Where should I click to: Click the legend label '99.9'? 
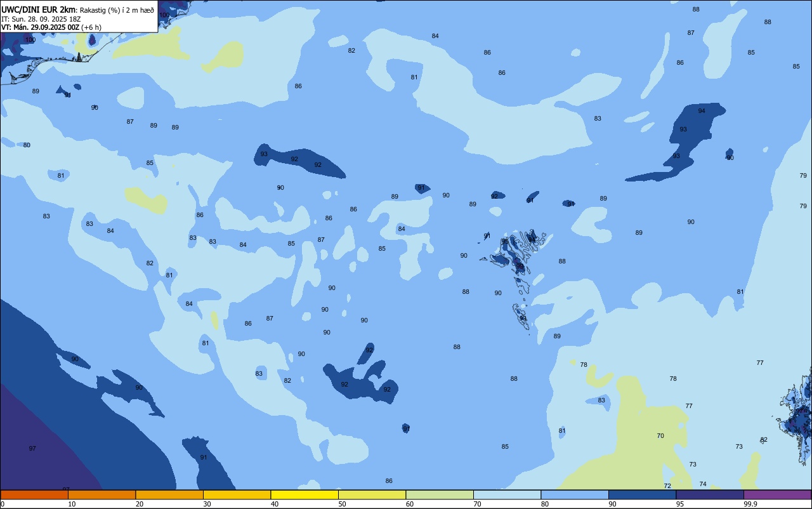point(750,504)
